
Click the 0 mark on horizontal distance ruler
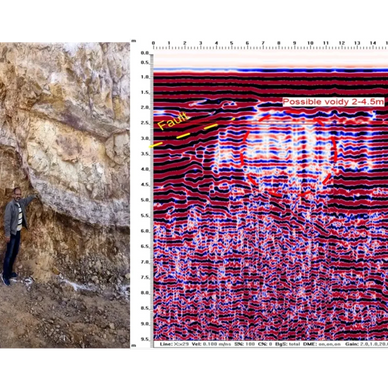coord(153,43)
